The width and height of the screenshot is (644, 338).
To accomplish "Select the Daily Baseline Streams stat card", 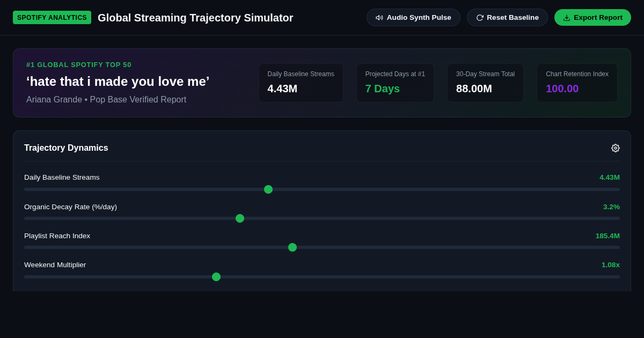I will [301, 83].
